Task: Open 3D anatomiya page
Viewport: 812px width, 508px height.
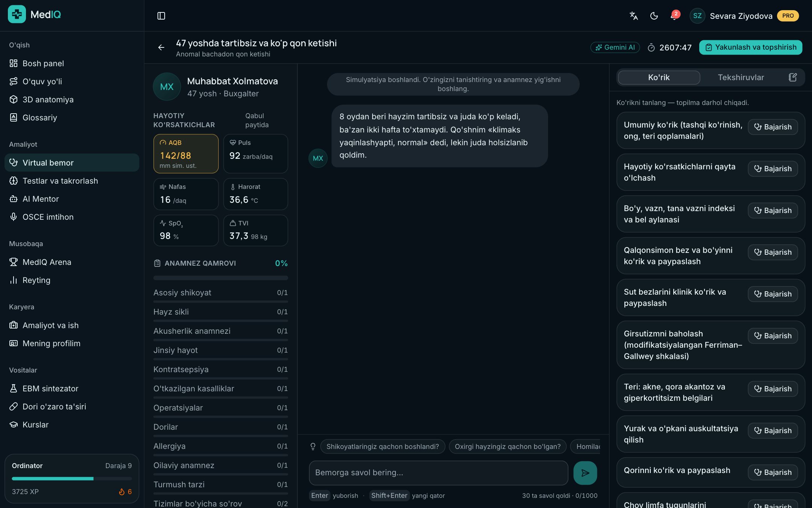Action: pyautogui.click(x=72, y=99)
